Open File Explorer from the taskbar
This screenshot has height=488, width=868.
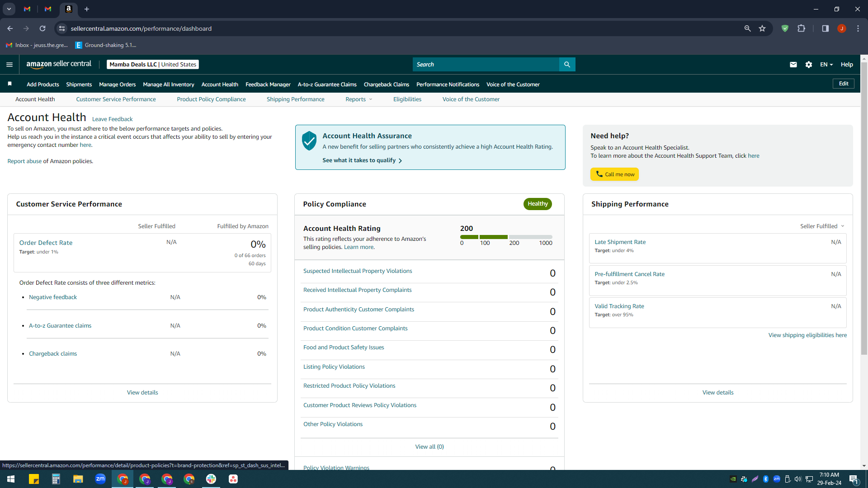pos(78,479)
